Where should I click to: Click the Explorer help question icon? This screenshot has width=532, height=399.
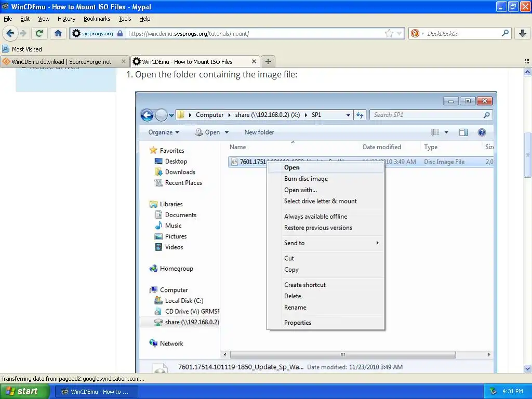(482, 132)
